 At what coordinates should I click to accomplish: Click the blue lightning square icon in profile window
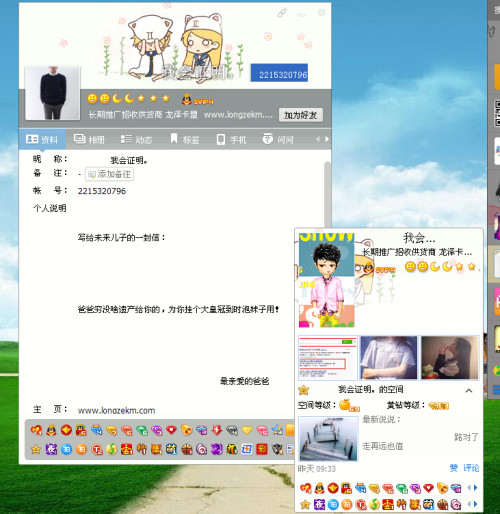tap(247, 449)
